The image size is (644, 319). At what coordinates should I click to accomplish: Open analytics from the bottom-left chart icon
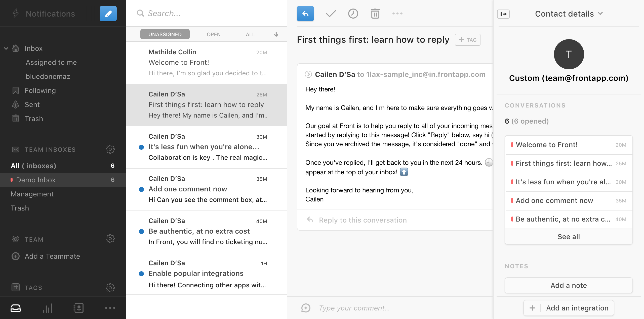[47, 308]
